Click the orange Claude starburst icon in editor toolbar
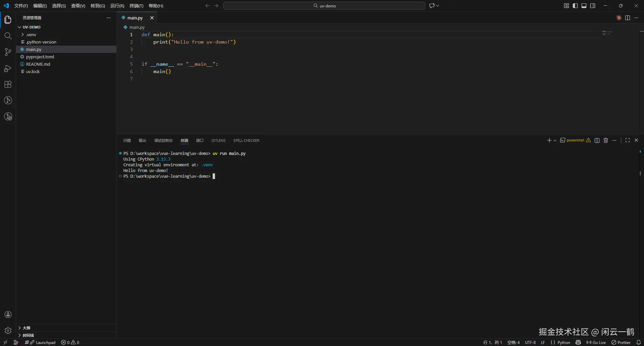This screenshot has height=346, width=644. tap(619, 18)
